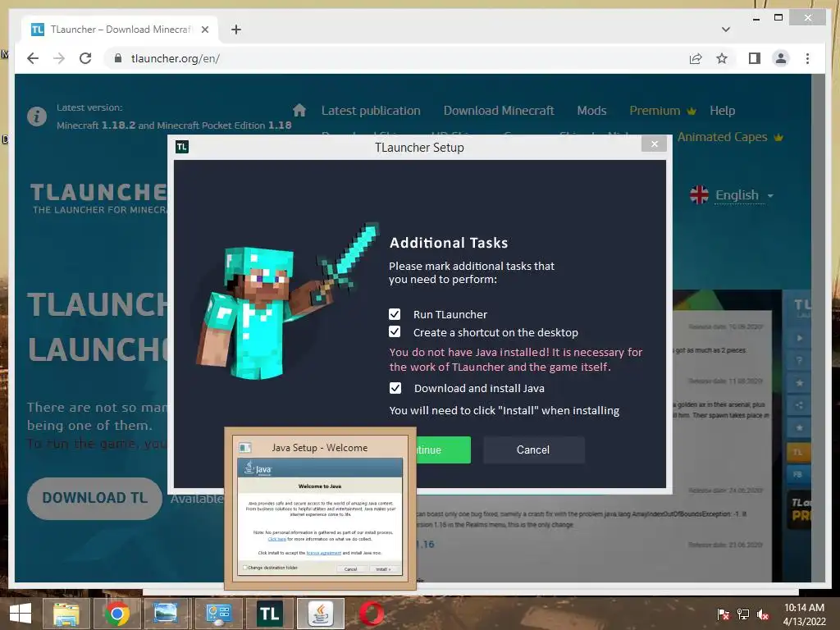Bookmark this page with star icon
This screenshot has width=840, height=630.
[722, 58]
